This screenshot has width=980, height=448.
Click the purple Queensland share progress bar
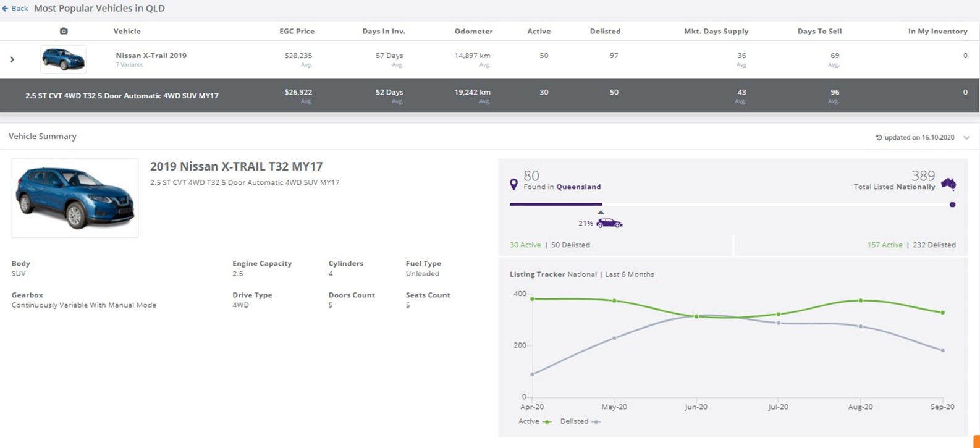point(555,204)
